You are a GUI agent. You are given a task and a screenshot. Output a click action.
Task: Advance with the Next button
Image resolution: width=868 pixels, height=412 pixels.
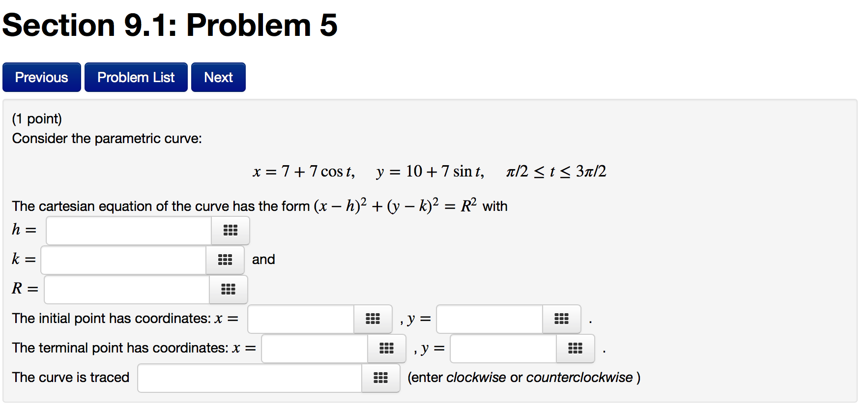pyautogui.click(x=218, y=77)
